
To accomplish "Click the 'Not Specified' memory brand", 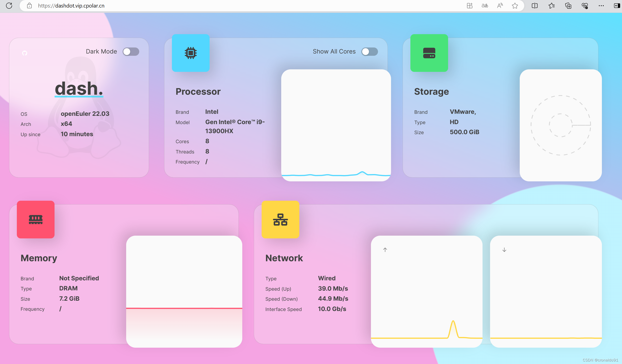I will click(x=79, y=278).
